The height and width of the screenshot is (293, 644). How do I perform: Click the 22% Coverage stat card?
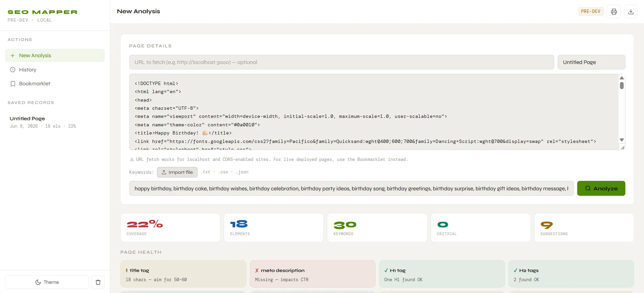(x=170, y=228)
